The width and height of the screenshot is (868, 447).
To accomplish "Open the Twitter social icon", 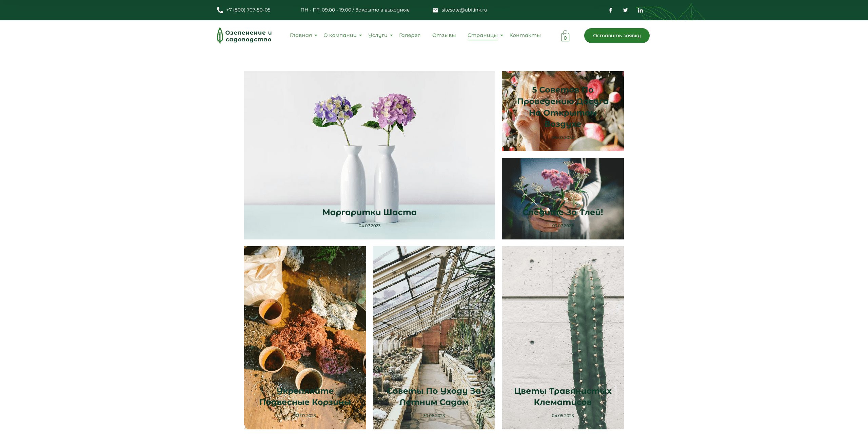I will click(x=625, y=10).
